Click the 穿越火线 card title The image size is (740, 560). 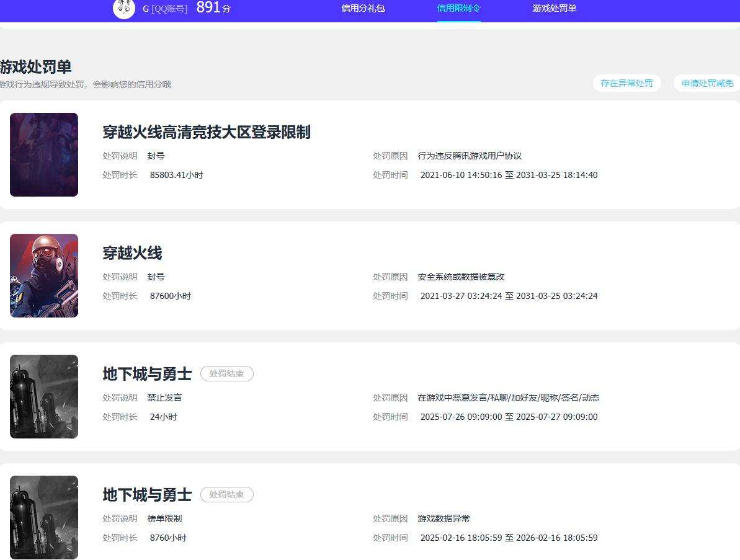pyautogui.click(x=132, y=253)
